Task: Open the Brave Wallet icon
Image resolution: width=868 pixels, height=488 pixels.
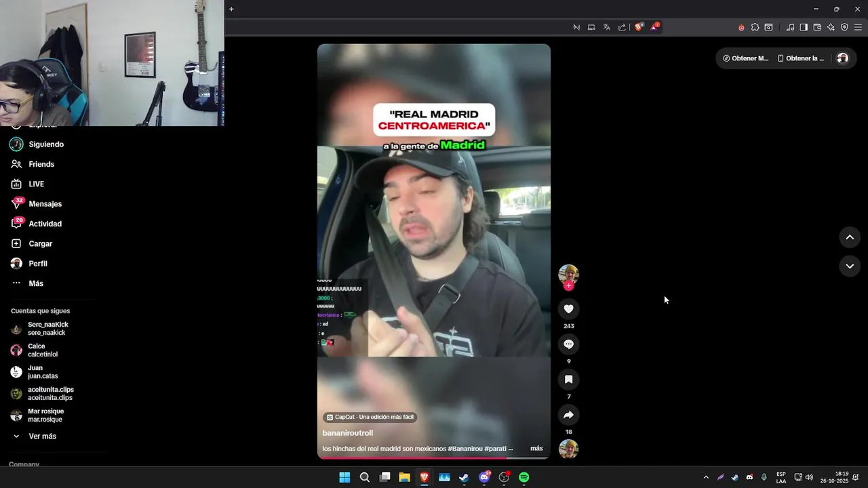Action: pyautogui.click(x=817, y=27)
